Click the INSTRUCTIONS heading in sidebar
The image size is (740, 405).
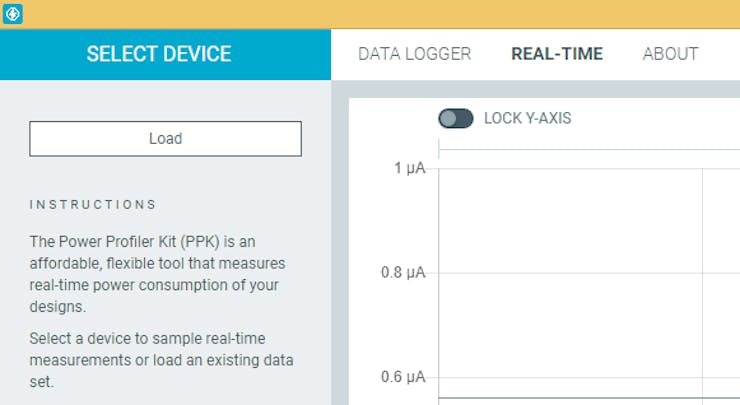click(93, 204)
